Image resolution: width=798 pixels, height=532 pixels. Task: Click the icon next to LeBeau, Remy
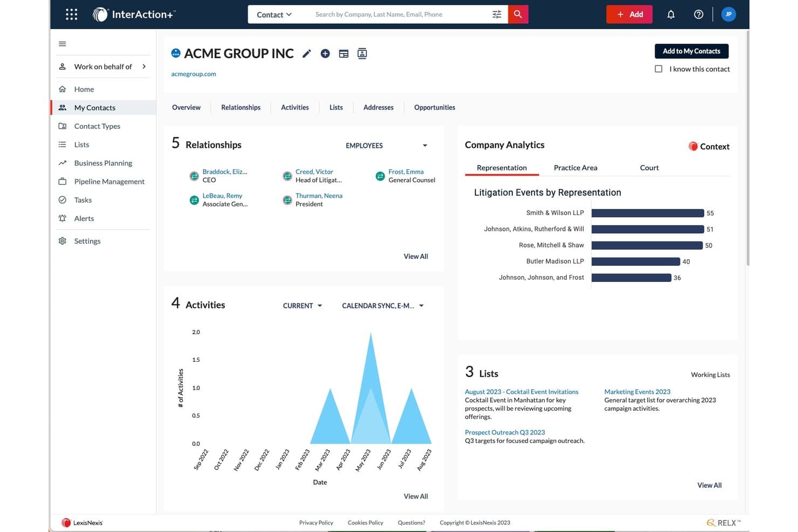194,201
